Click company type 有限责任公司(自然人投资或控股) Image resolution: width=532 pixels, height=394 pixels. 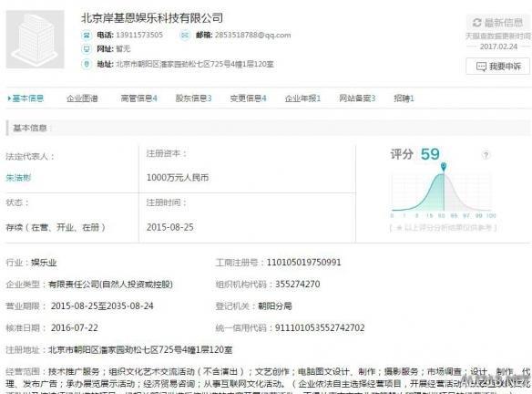110,285
